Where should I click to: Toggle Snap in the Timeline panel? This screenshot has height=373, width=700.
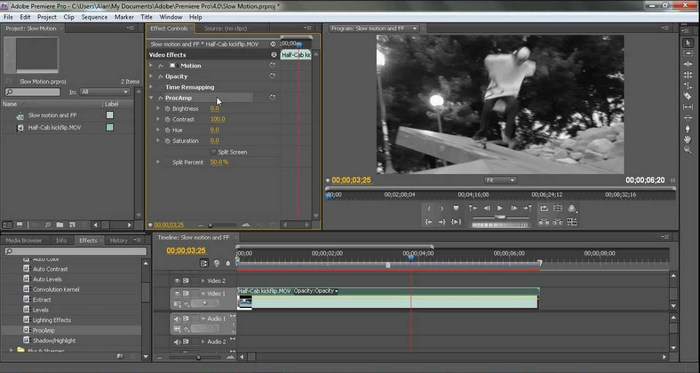tap(204, 263)
